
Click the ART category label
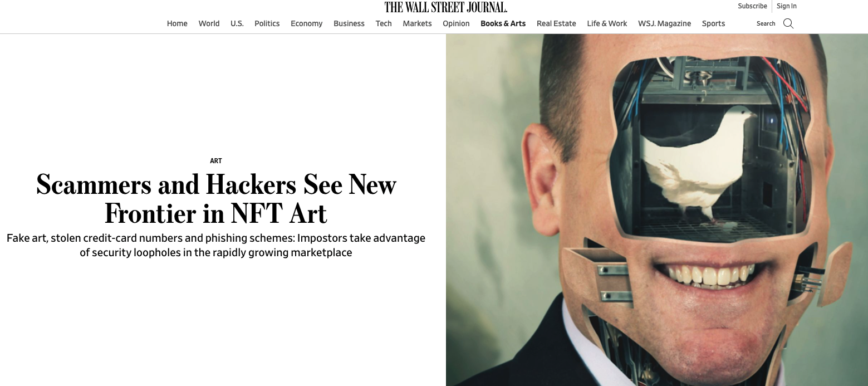(216, 161)
